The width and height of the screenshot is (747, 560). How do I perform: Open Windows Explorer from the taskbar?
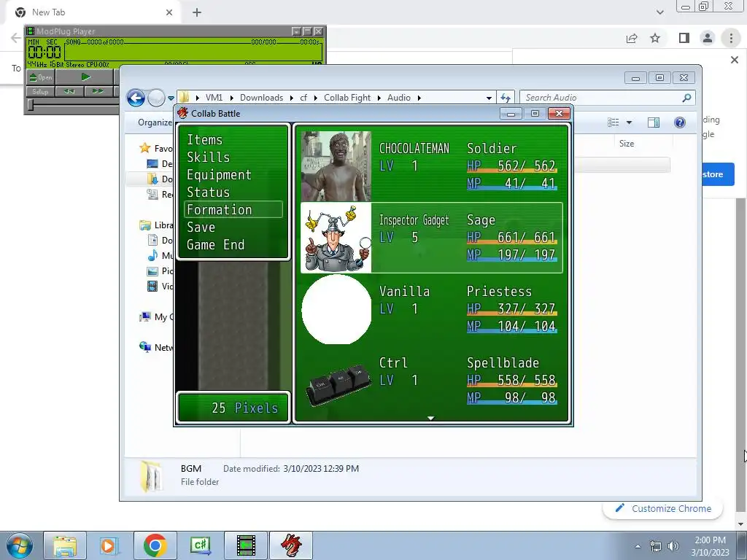pos(65,545)
